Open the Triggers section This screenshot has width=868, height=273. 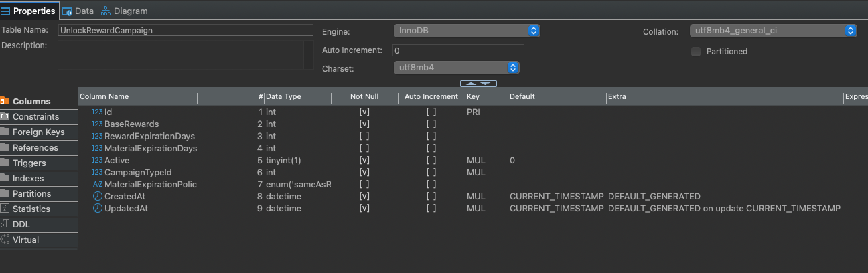click(x=29, y=163)
